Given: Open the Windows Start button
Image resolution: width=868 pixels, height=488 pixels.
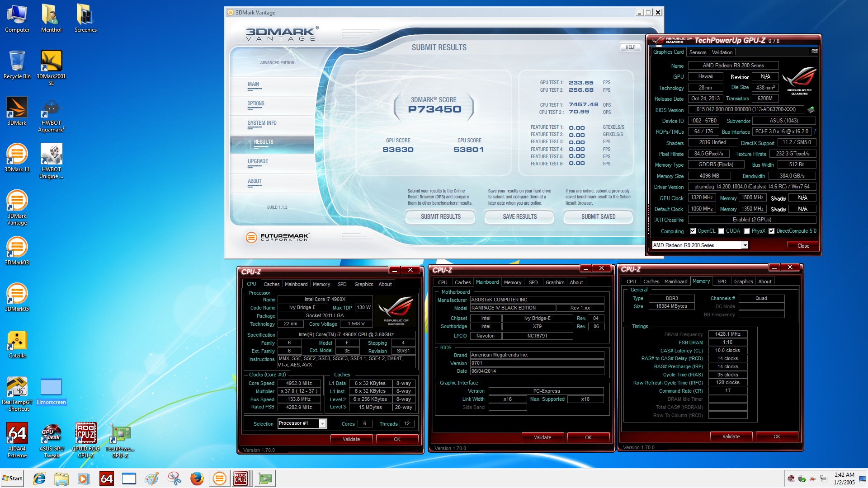Looking at the screenshot, I should [x=12, y=479].
